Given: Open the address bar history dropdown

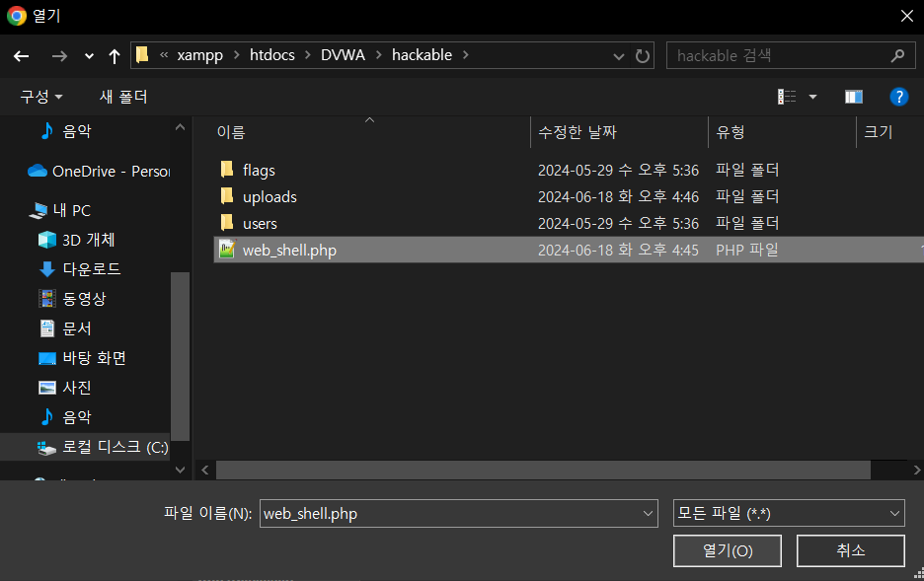Looking at the screenshot, I should [x=619, y=56].
